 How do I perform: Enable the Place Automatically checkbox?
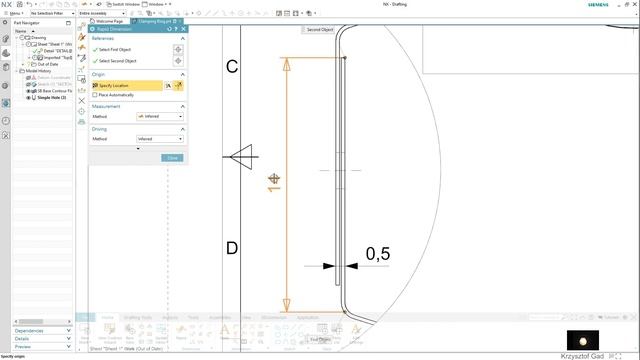click(95, 95)
